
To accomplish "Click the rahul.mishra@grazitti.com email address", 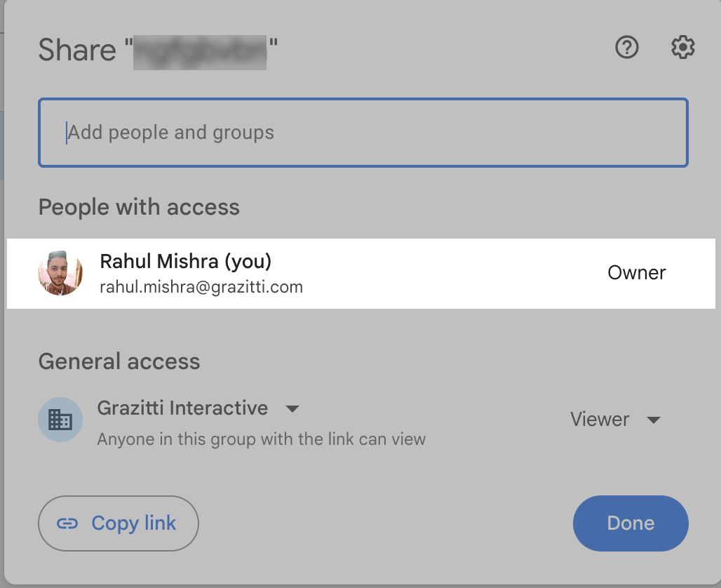I will coord(201,287).
